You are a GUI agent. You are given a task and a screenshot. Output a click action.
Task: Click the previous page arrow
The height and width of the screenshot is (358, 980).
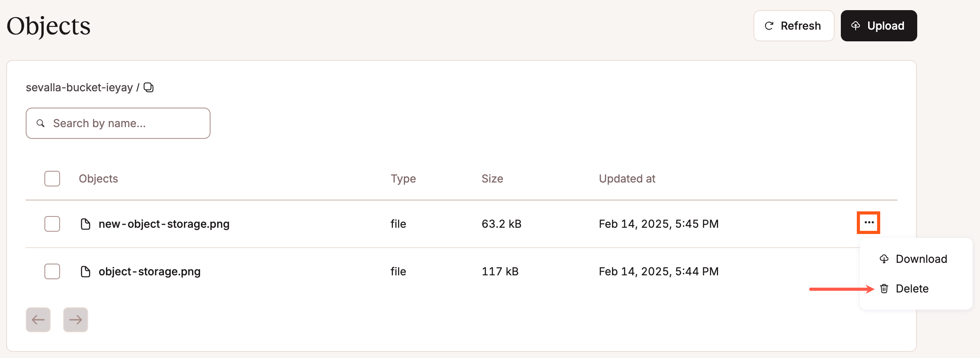[x=37, y=319]
